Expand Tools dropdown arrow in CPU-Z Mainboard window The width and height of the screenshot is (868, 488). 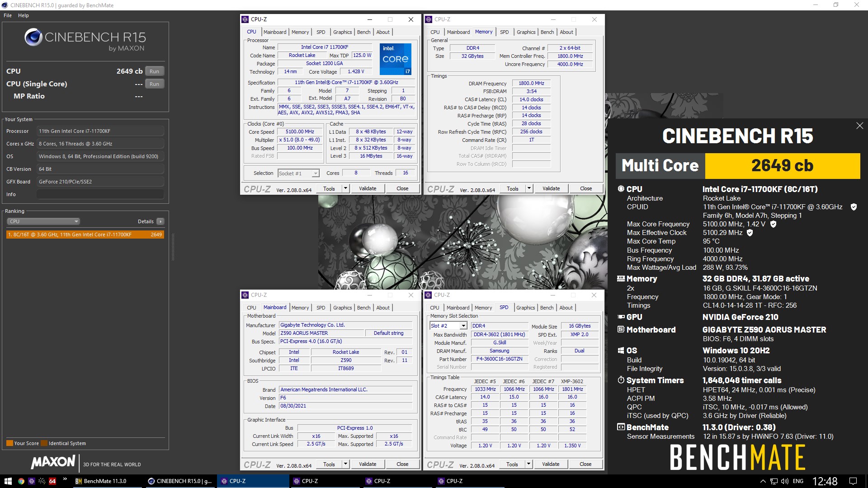pos(346,464)
